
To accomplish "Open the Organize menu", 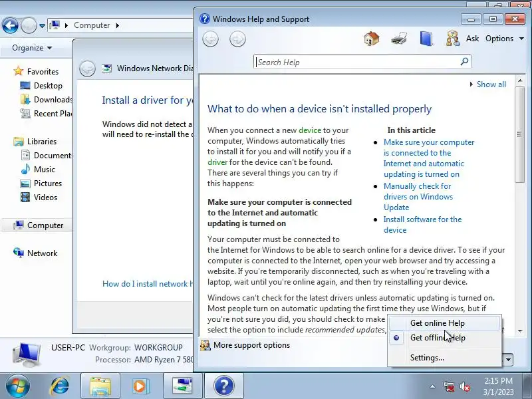I will 32,48.
